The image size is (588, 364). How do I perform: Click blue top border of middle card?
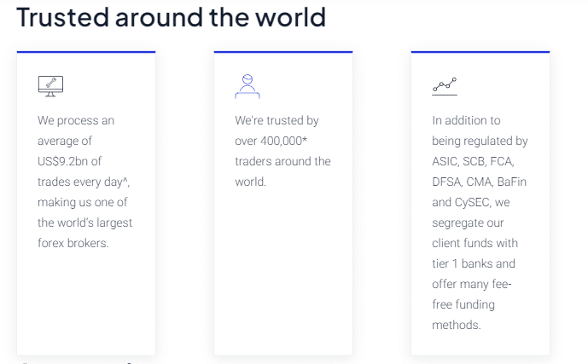[283, 52]
